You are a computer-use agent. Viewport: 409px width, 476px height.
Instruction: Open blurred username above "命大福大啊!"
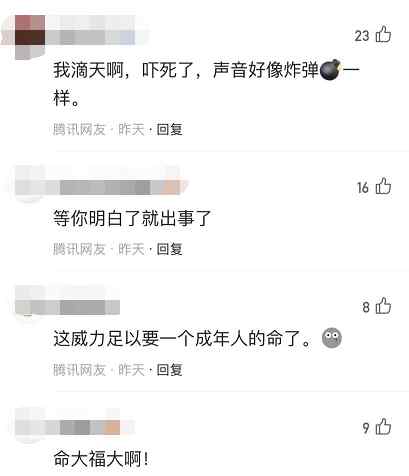coord(90,427)
